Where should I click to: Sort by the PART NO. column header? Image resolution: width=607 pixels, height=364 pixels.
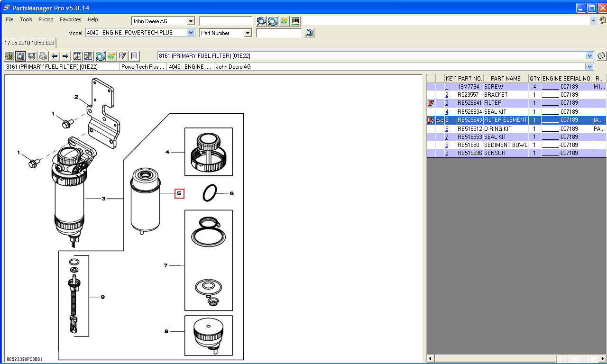(x=470, y=79)
